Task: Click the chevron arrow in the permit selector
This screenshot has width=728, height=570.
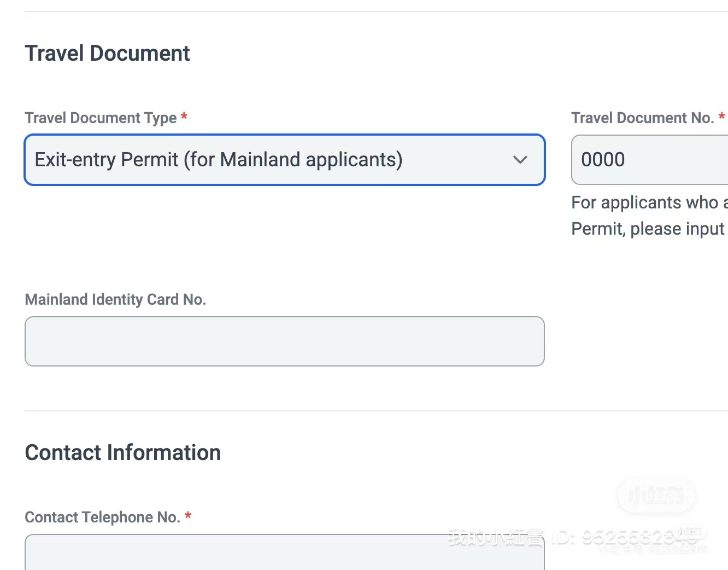Action: coord(520,160)
